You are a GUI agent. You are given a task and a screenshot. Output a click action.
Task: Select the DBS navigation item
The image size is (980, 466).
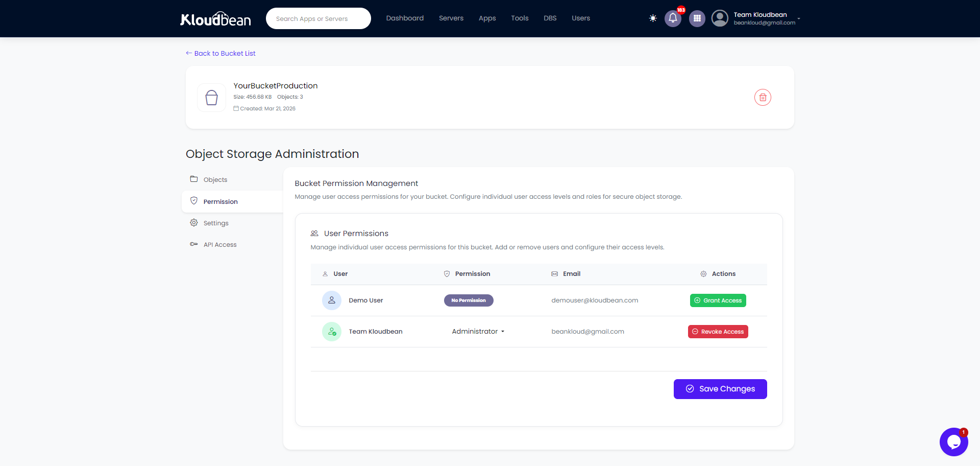(550, 18)
